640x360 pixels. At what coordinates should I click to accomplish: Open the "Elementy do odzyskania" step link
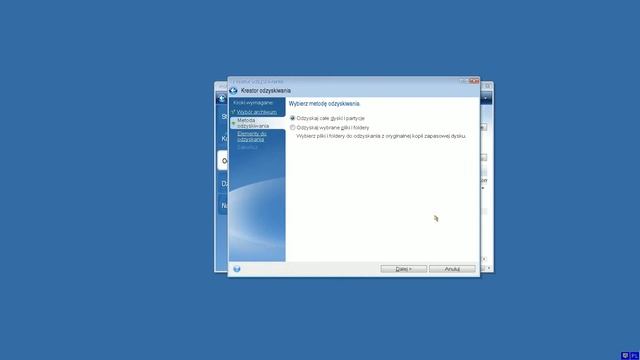coord(252,136)
